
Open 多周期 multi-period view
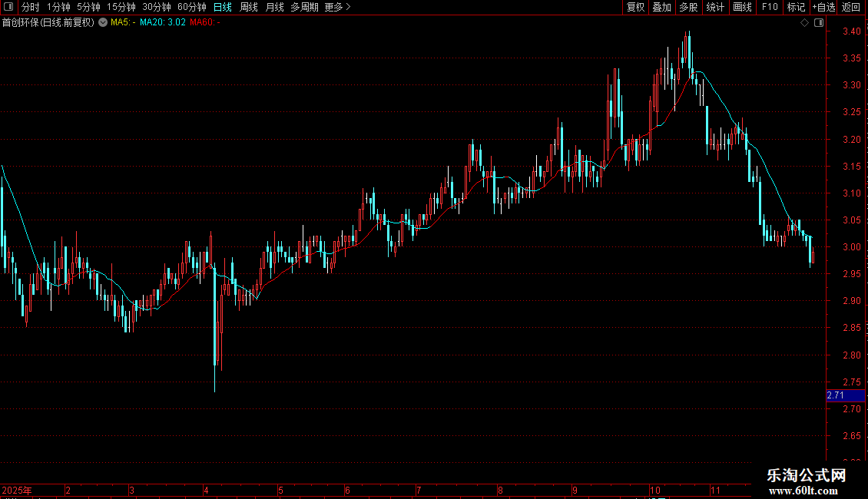click(x=304, y=7)
